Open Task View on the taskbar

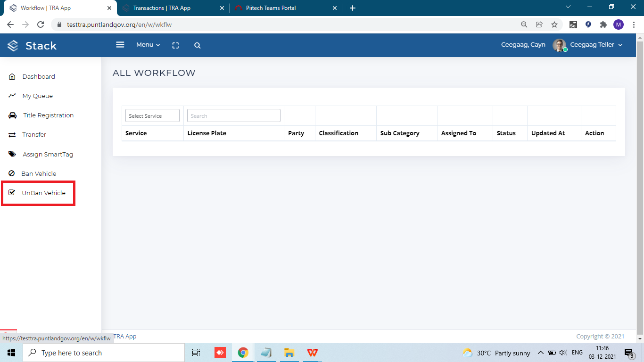tap(196, 353)
